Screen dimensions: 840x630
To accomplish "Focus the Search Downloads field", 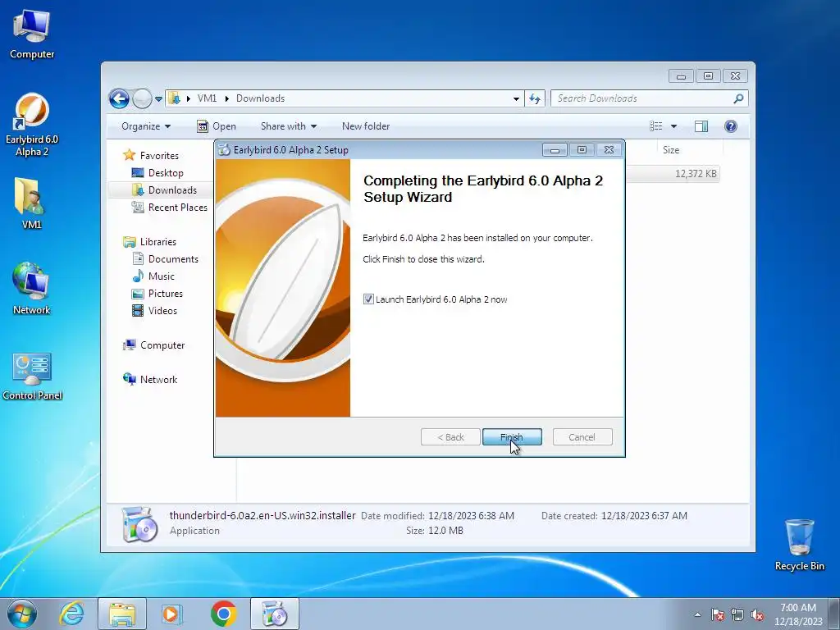I will pos(641,98).
